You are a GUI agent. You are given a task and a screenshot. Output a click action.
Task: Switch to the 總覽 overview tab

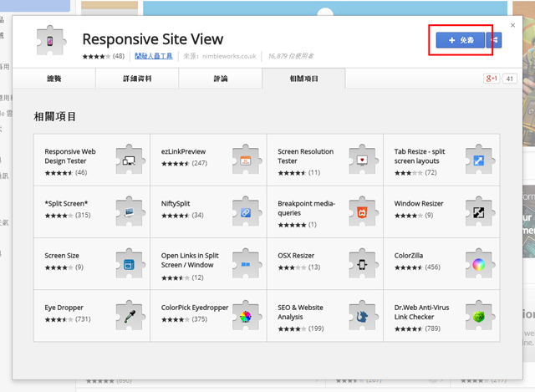click(x=53, y=79)
